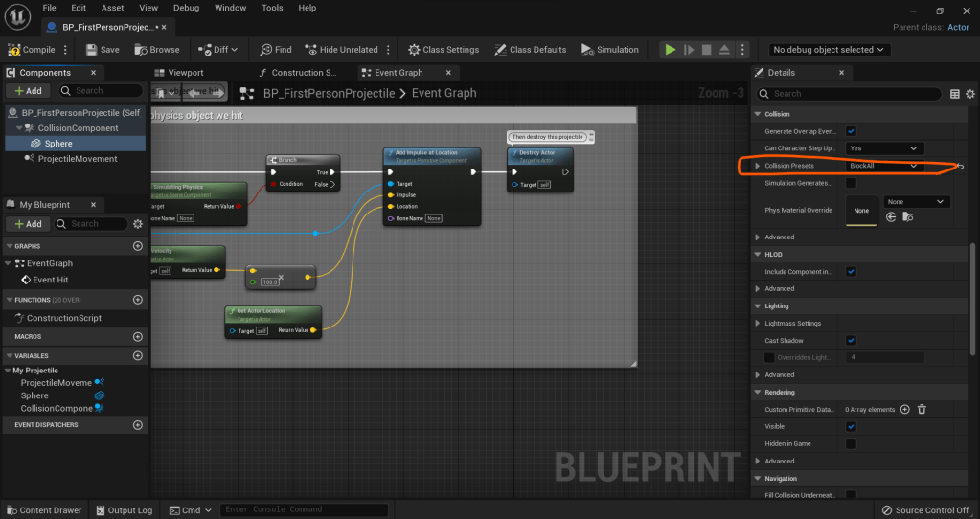Open Details panel settings gear

pos(970,94)
